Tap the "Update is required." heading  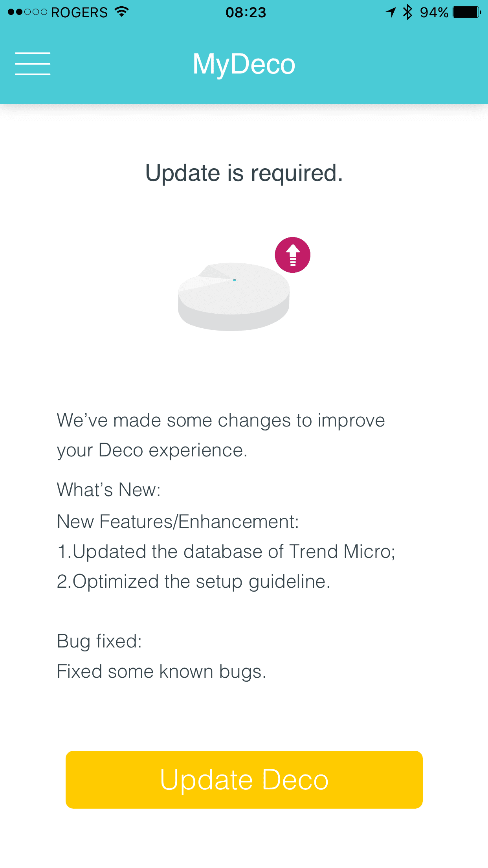coord(244,173)
